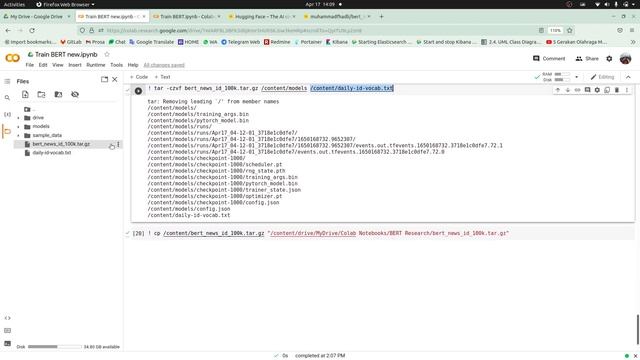Open the variables inspector sidebar icon
The image size is (640, 360).
7,114
